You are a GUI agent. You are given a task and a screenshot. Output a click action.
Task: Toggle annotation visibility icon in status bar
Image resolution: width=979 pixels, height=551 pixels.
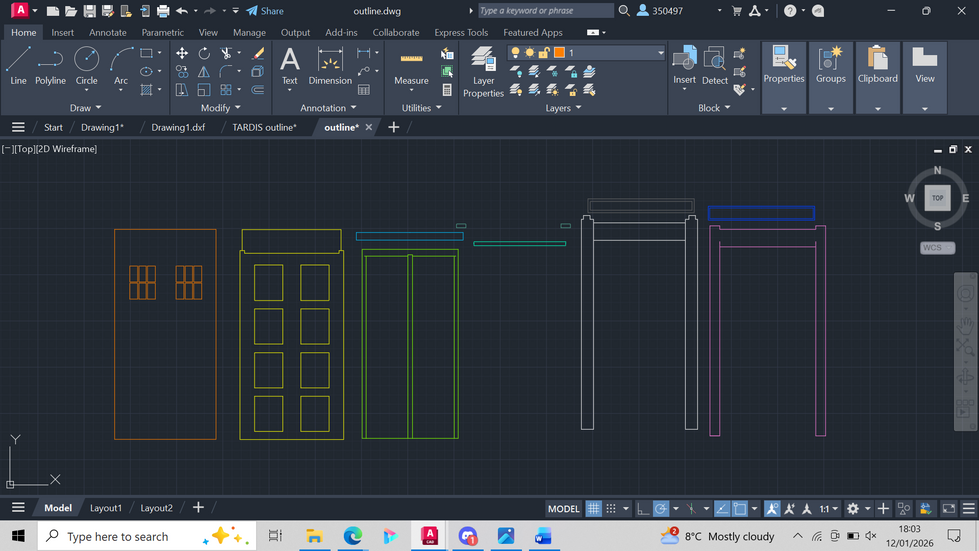(x=772, y=509)
